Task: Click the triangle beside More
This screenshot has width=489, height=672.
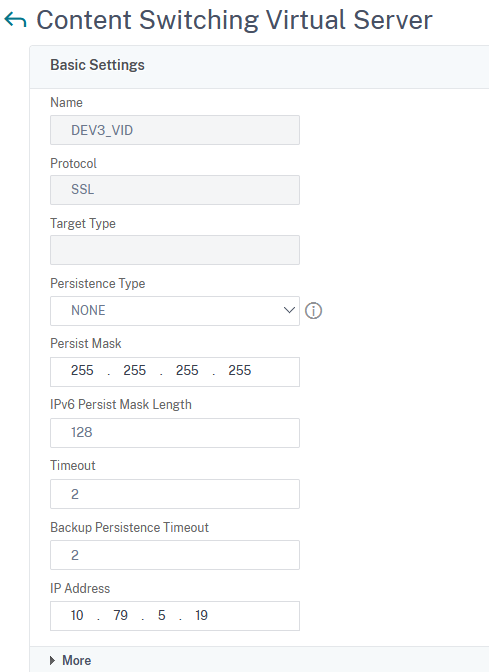Action: [x=52, y=660]
